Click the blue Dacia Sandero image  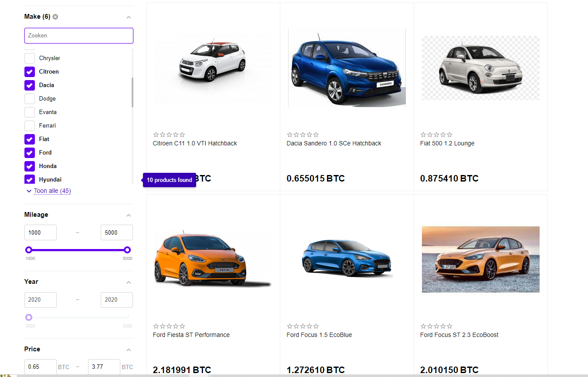[x=347, y=67]
